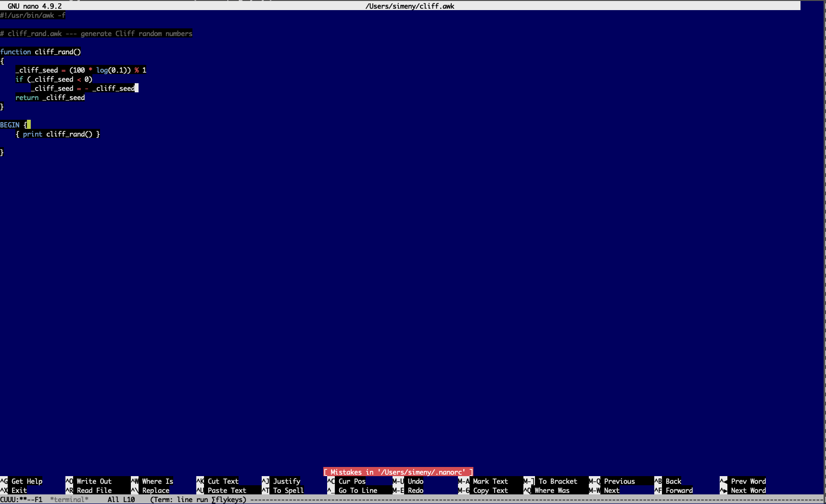Click the *terminal* buffer name in mode line
Screen dimensions: 826x504
click(69, 500)
